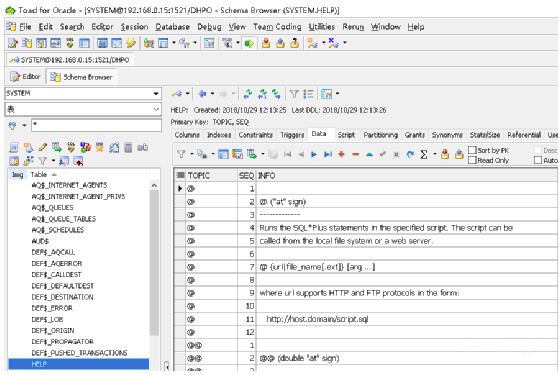Screen dimensions: 560x375
Task: Open the Utilities menu
Action: pos(322,27)
